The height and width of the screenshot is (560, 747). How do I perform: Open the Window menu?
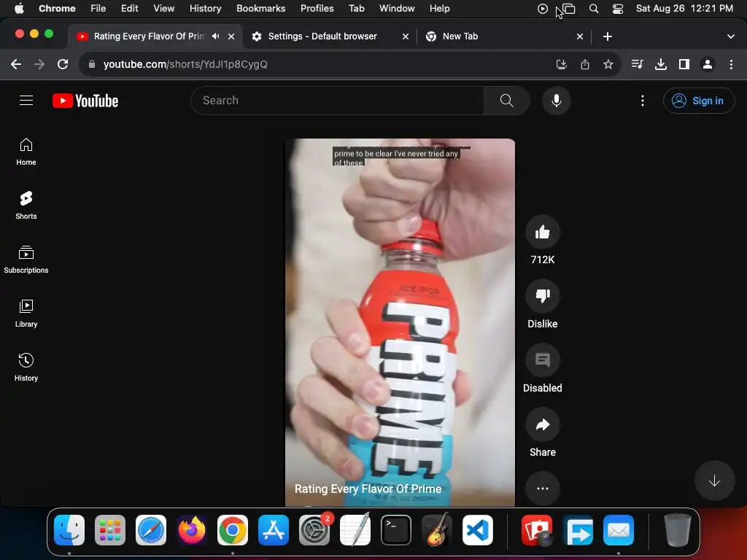pyautogui.click(x=397, y=9)
